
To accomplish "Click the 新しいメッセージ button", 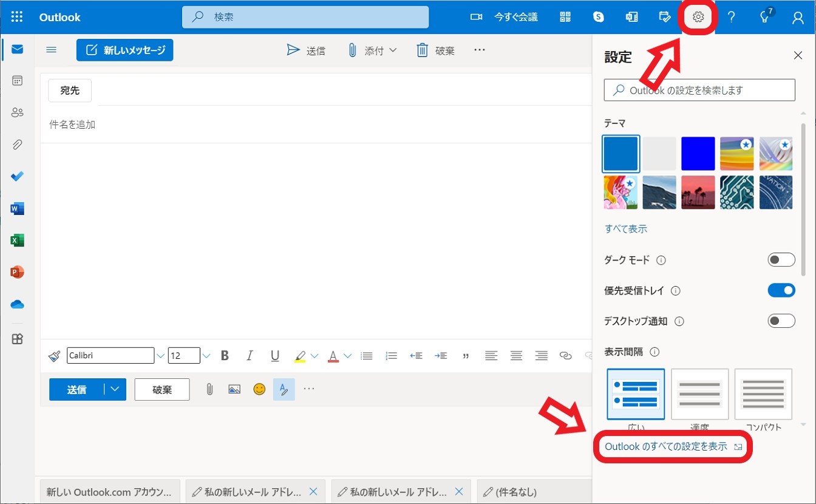I will coord(124,50).
